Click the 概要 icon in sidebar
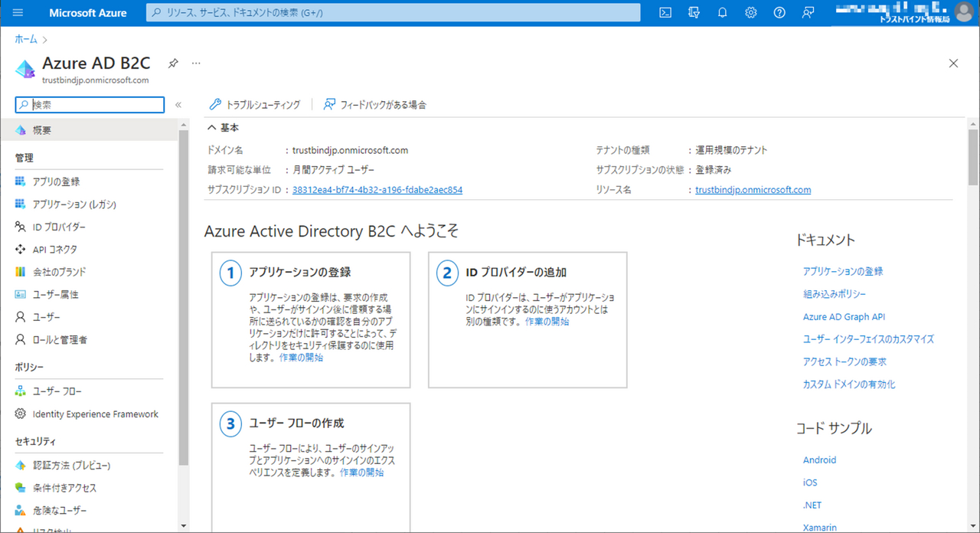The image size is (980, 533). (x=21, y=131)
